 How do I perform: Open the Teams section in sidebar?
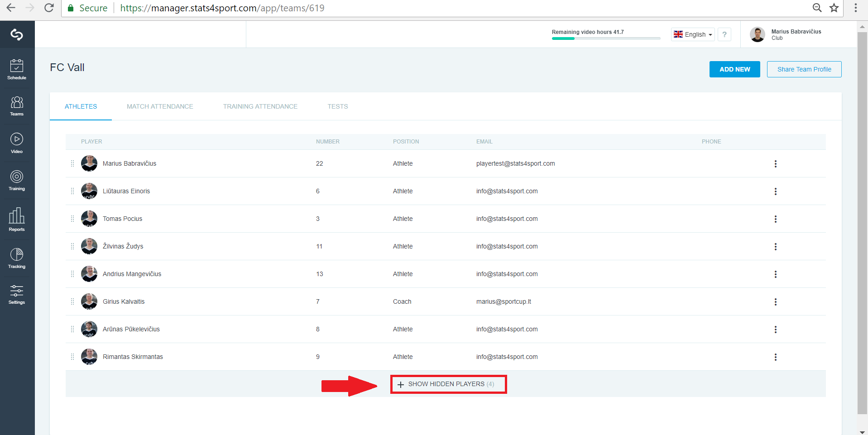coord(17,106)
